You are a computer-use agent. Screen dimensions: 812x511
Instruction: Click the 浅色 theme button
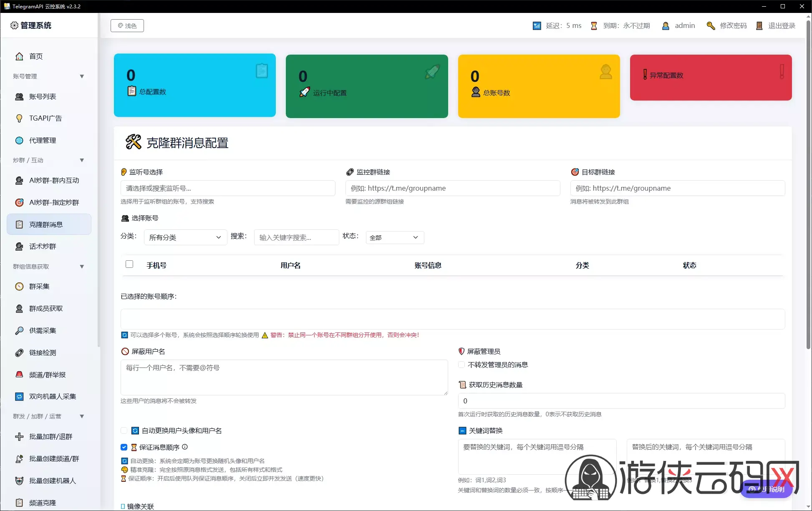point(127,26)
